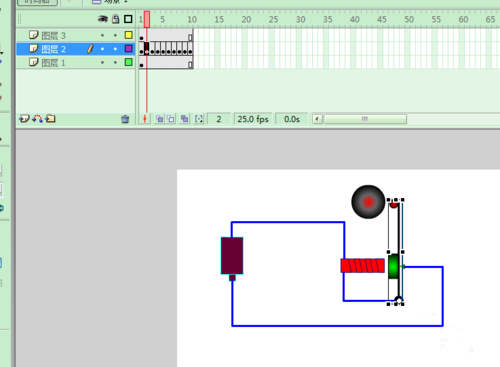The height and width of the screenshot is (367, 500).
Task: Select last keyframe in 图层 2
Action: tap(190, 49)
